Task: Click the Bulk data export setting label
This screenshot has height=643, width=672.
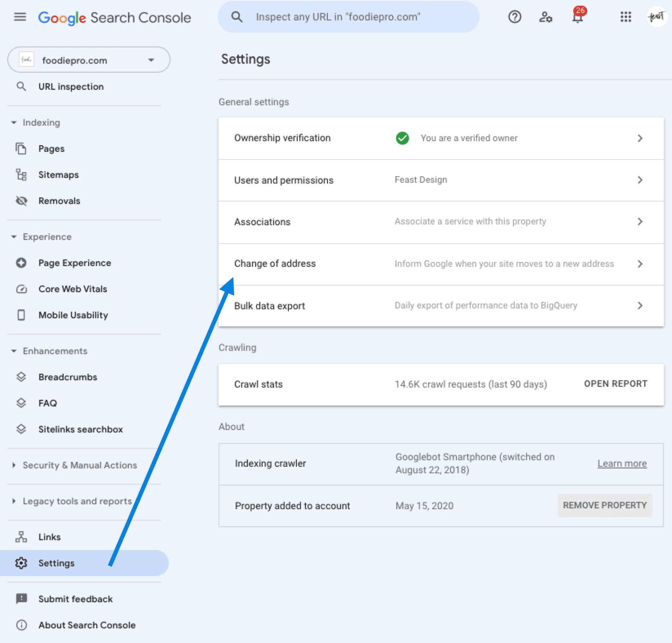Action: click(270, 306)
